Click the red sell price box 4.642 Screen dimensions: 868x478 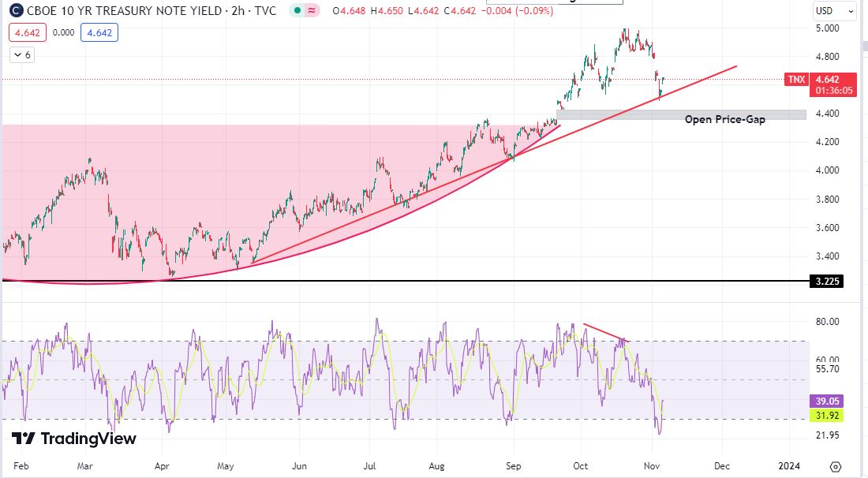[27, 32]
